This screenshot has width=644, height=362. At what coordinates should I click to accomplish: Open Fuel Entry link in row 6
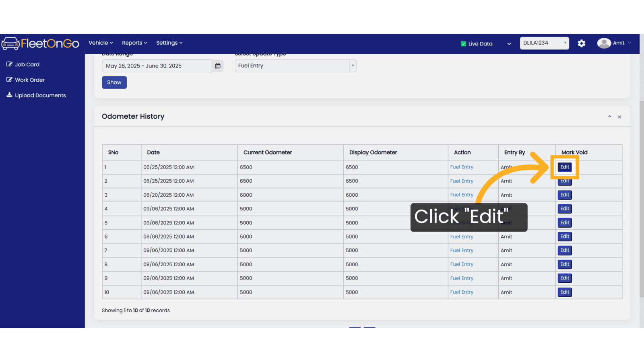pyautogui.click(x=462, y=237)
